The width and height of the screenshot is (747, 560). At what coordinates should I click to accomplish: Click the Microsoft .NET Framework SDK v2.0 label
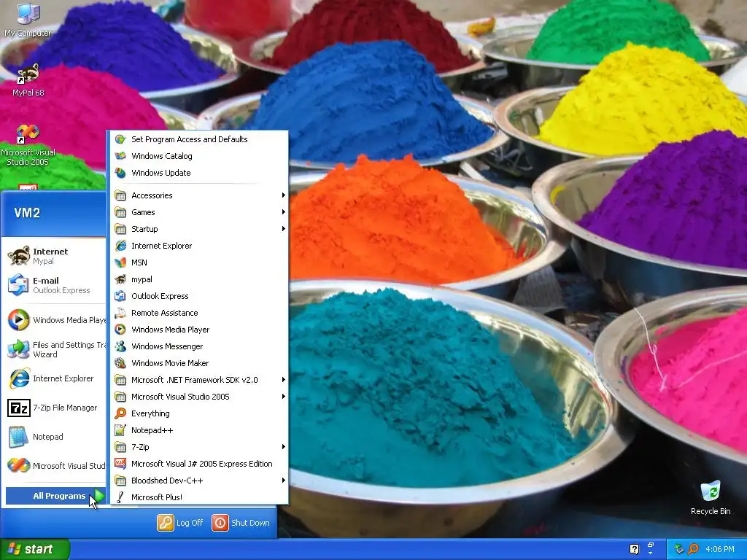click(194, 380)
